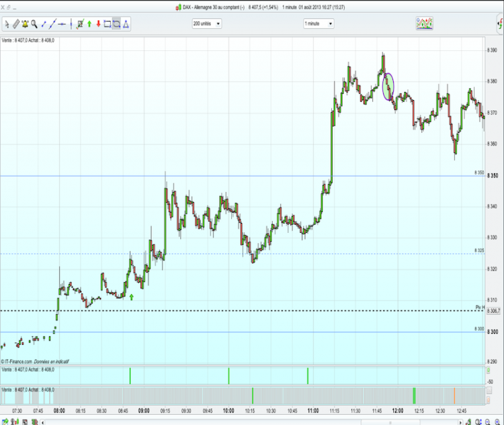
Task: Place a green up arrow marker
Action: (x=89, y=23)
